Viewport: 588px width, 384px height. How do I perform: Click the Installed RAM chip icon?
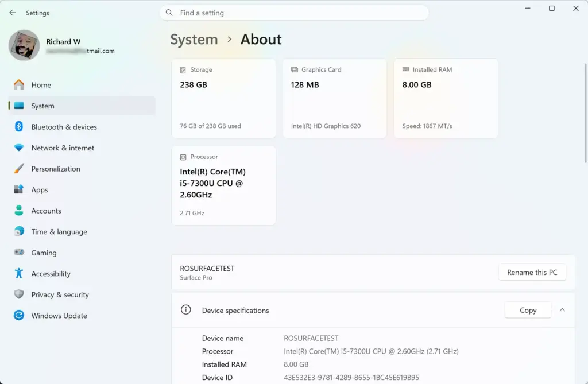click(405, 69)
